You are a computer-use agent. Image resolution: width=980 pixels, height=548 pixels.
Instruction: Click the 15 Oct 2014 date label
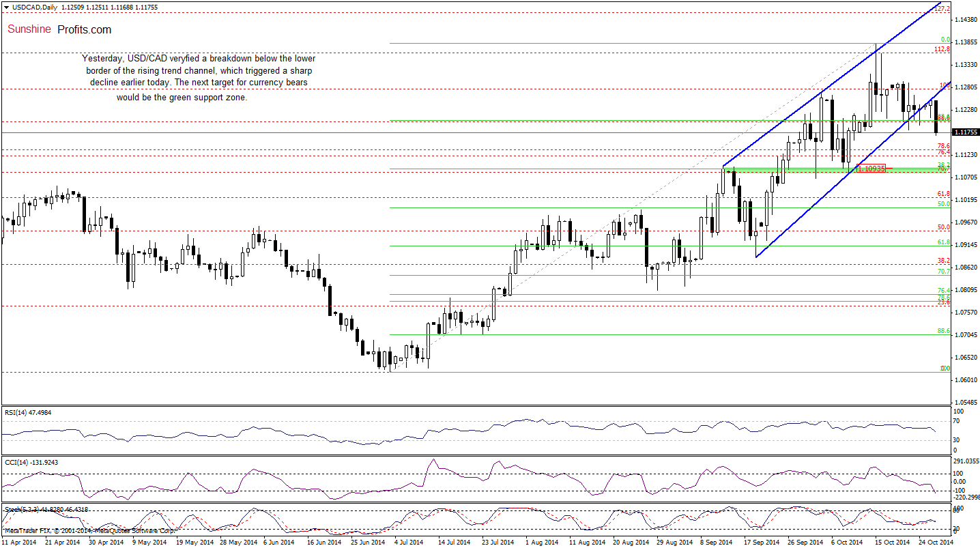(891, 543)
